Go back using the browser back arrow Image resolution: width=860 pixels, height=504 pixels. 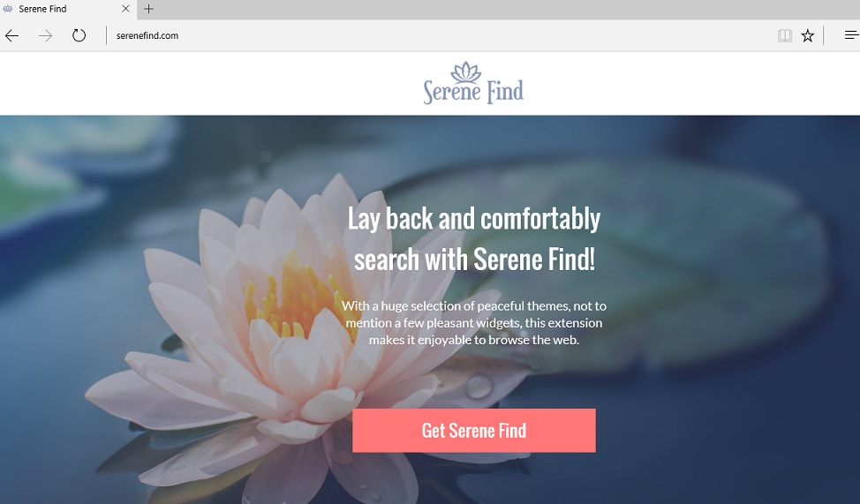point(11,36)
